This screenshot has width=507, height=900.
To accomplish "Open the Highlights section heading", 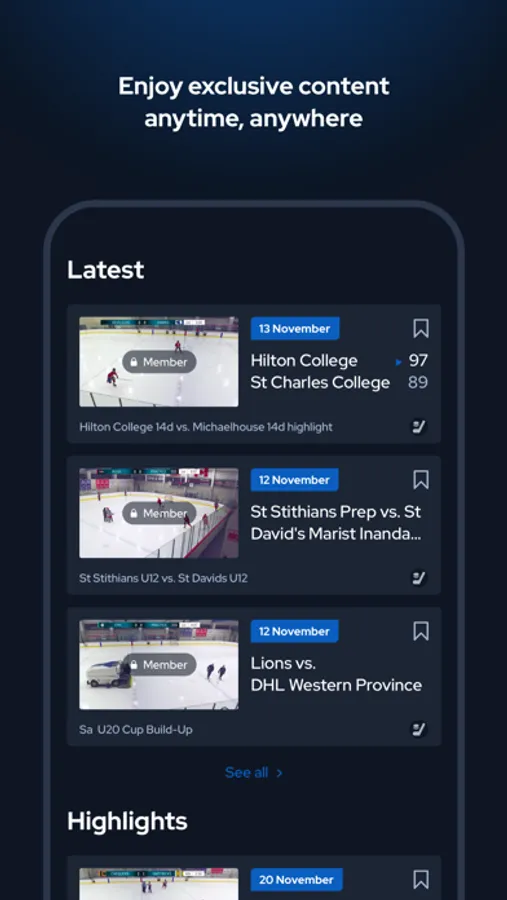I will click(127, 821).
